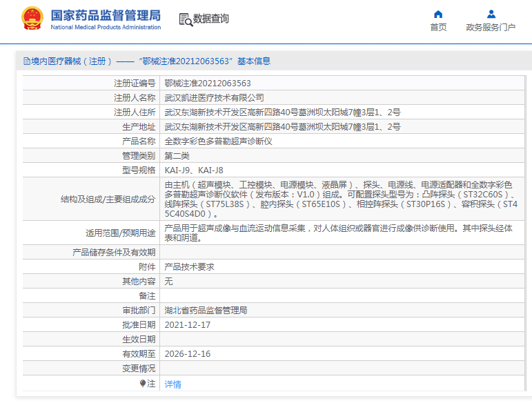Image resolution: width=532 pixels, height=401 pixels.
Task: Click approval date 2021-12-17
Action: tap(188, 324)
